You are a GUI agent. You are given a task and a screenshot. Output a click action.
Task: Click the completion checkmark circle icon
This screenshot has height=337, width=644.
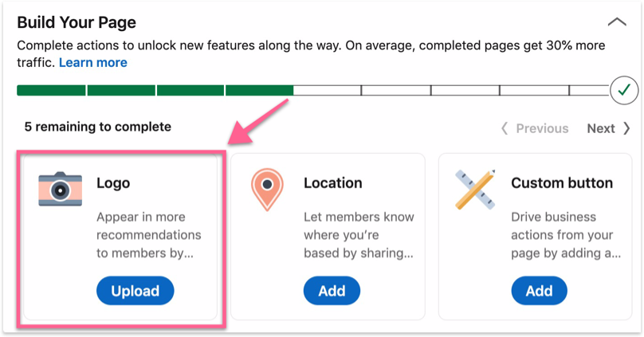(x=622, y=91)
